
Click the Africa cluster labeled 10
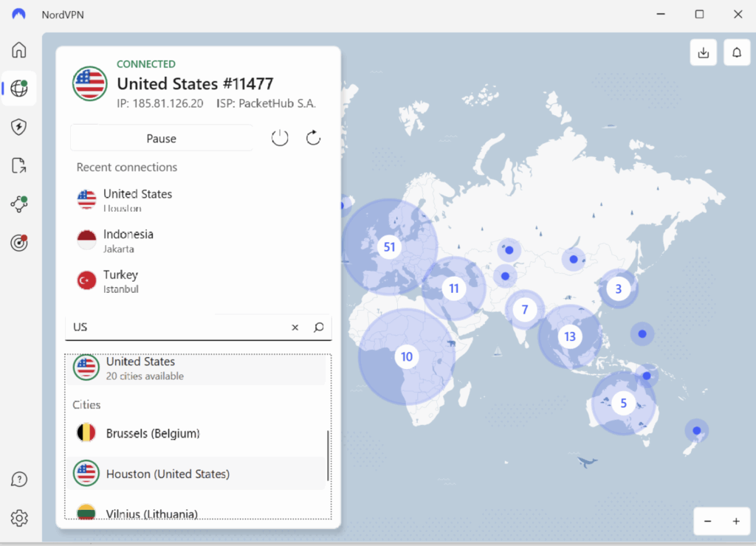coord(407,357)
